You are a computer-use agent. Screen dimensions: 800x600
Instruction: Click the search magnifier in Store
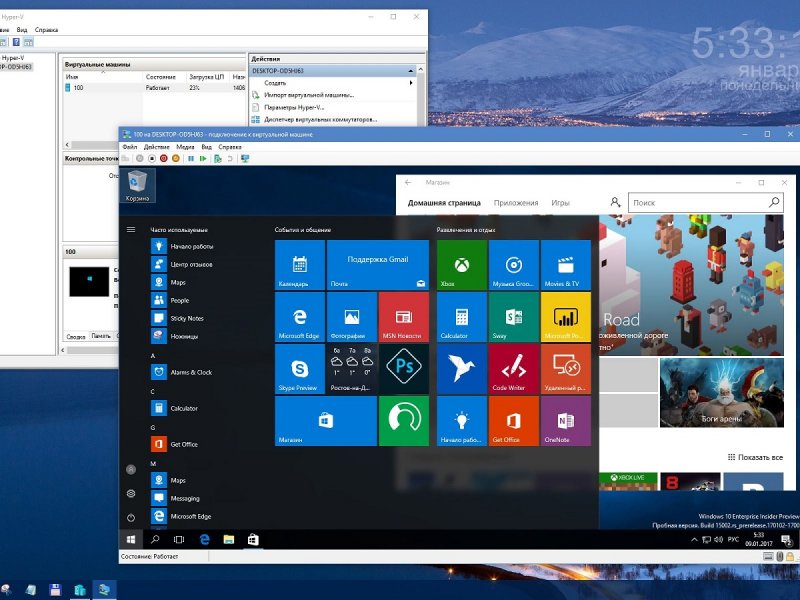point(774,202)
